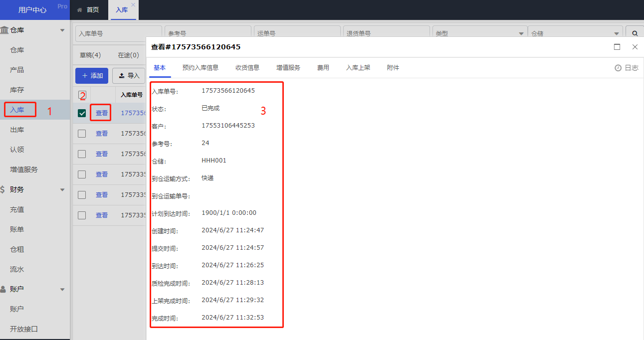The width and height of the screenshot is (644, 340).
Task: Click the 入库单号 column header
Action: [x=132, y=94]
